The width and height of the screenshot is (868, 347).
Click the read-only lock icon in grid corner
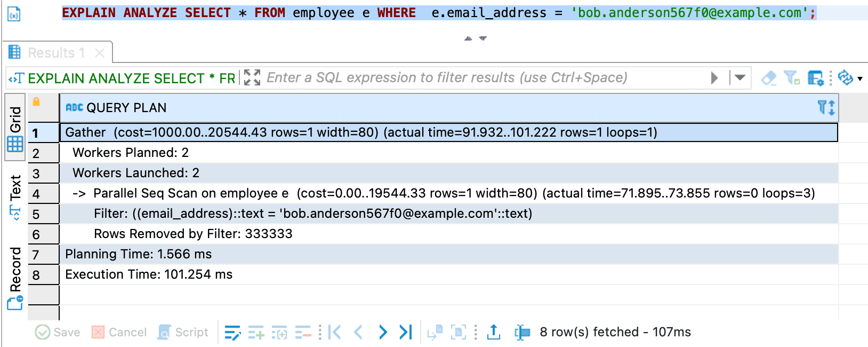pyautogui.click(x=36, y=101)
